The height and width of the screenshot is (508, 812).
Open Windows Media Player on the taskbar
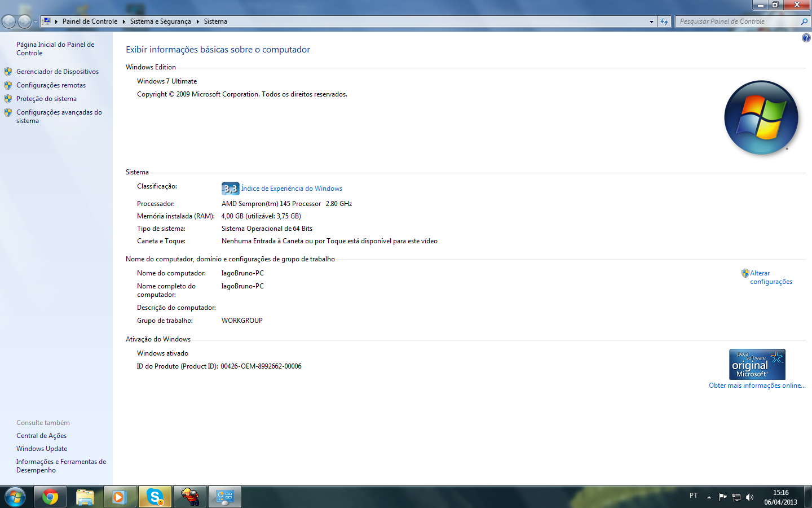pyautogui.click(x=120, y=497)
